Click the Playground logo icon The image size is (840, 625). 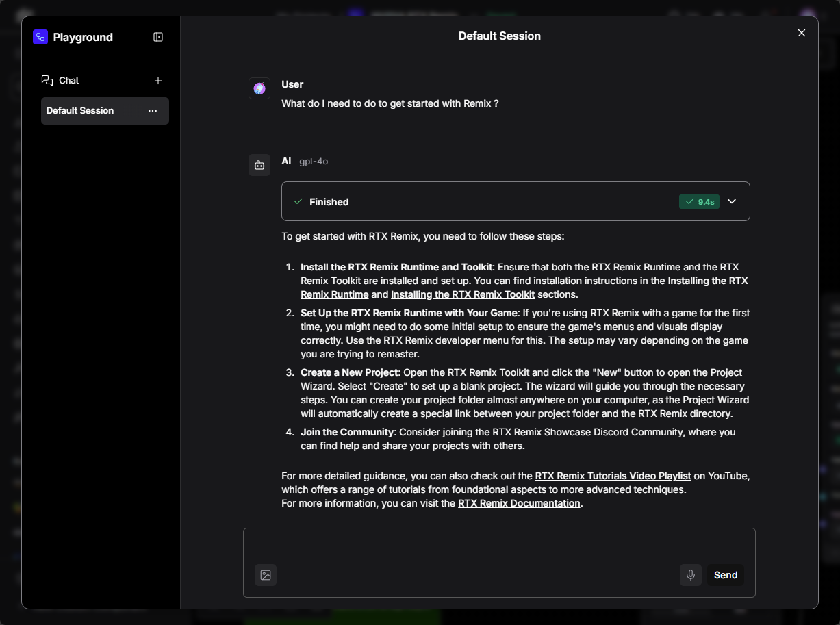(x=40, y=37)
